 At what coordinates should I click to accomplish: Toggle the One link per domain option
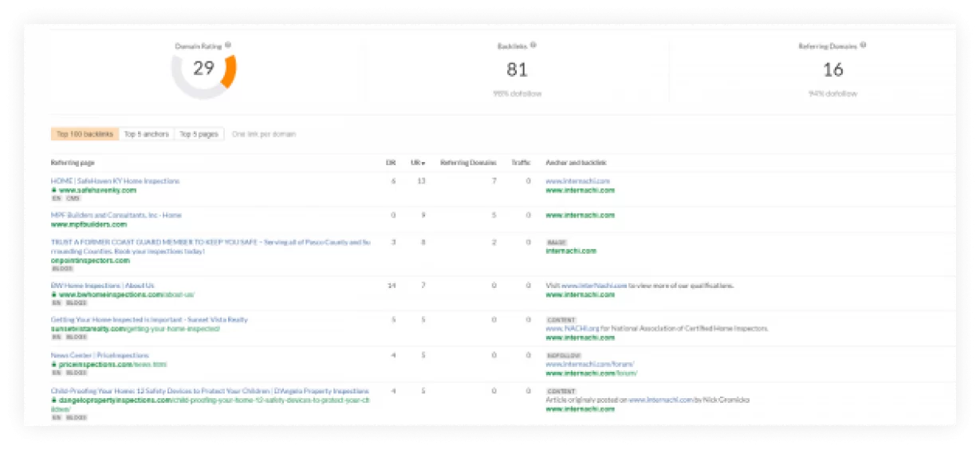click(x=263, y=134)
